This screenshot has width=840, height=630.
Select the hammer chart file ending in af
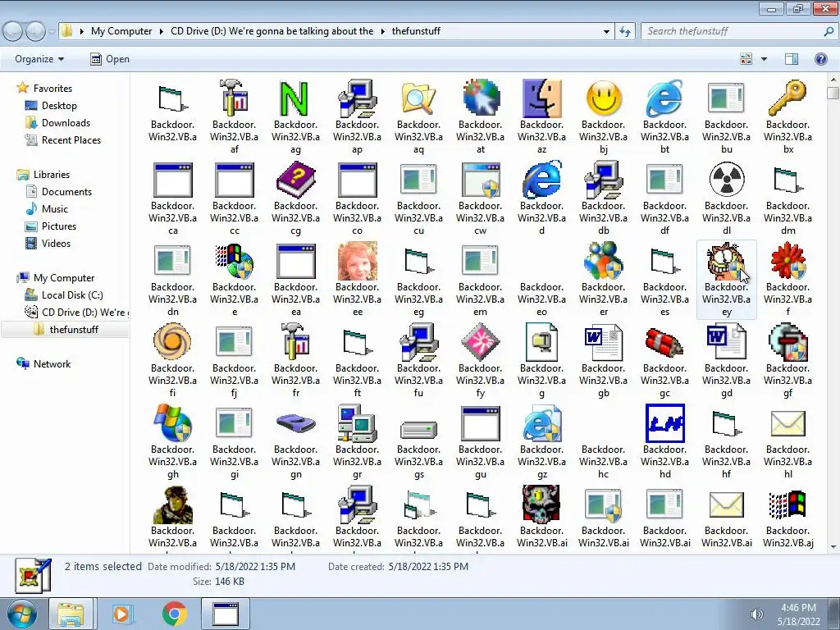click(x=234, y=116)
